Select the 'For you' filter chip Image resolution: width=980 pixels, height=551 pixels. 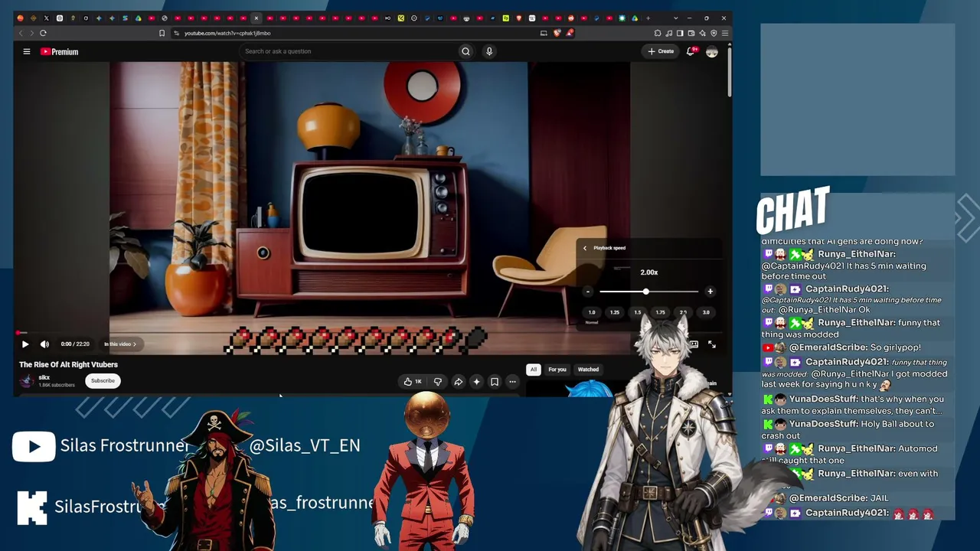(557, 370)
